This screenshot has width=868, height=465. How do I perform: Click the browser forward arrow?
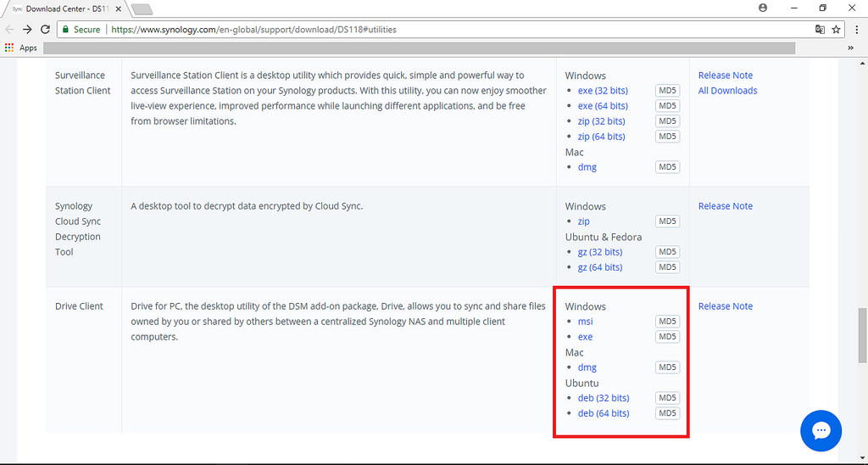tap(27, 30)
